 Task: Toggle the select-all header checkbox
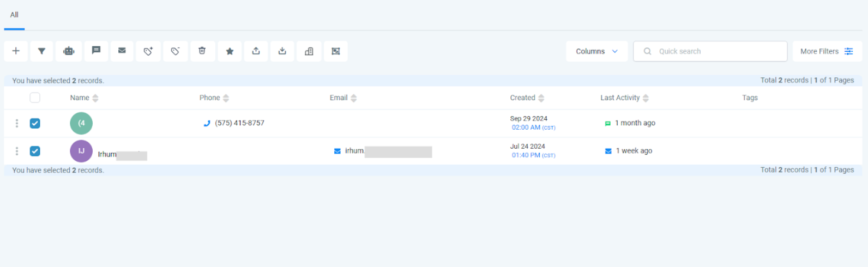tap(35, 98)
